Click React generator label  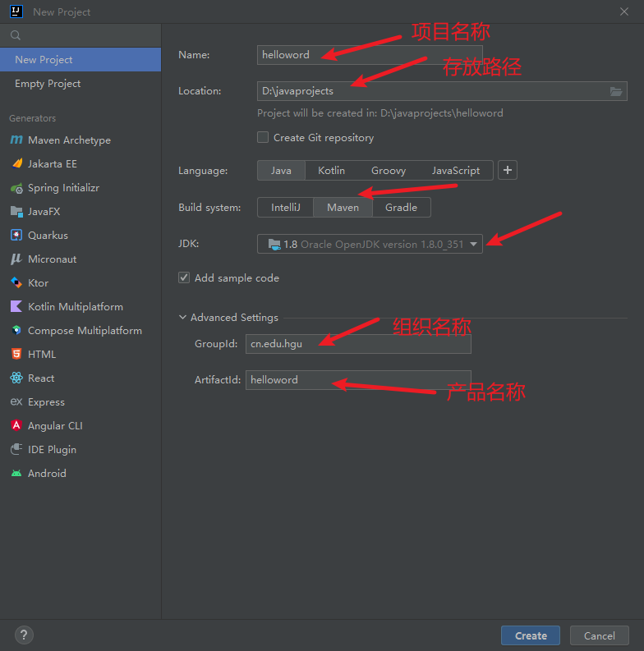pos(41,378)
